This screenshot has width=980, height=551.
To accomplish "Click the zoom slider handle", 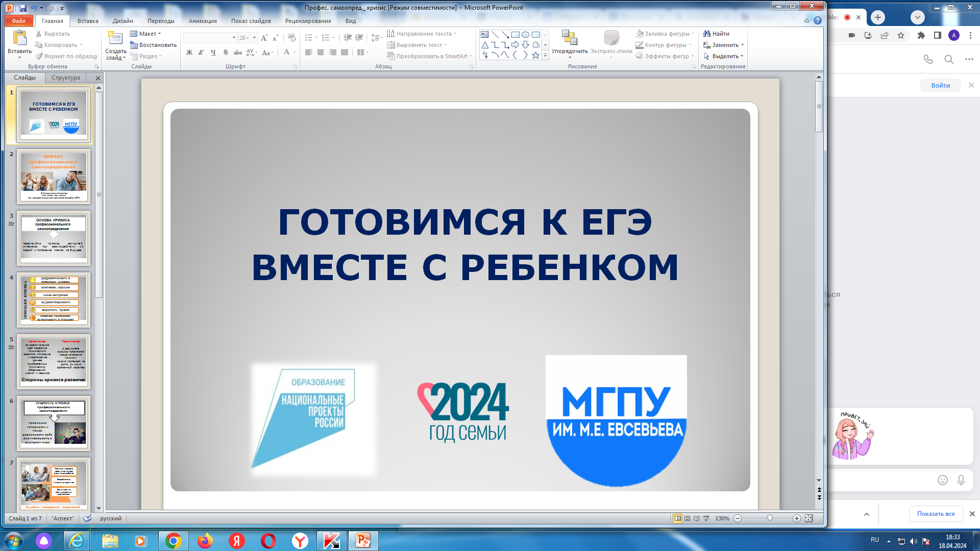I will pyautogui.click(x=770, y=518).
